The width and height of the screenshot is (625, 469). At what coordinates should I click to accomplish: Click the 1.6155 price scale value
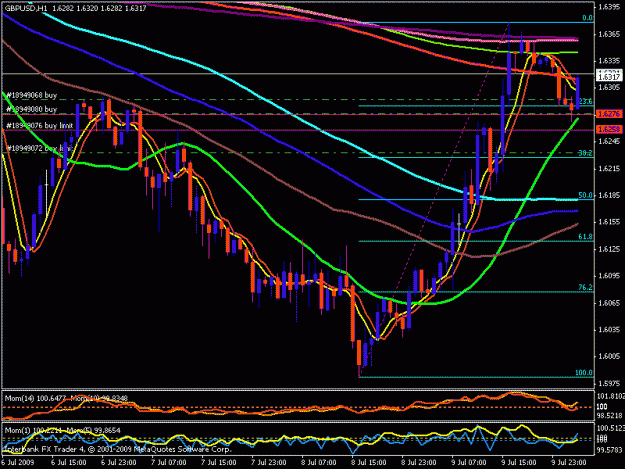pyautogui.click(x=609, y=222)
